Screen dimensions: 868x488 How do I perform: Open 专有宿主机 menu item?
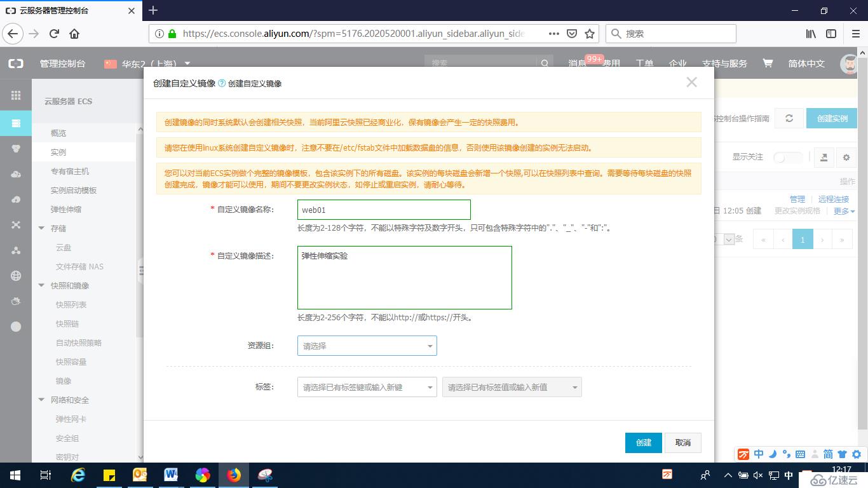tap(70, 172)
